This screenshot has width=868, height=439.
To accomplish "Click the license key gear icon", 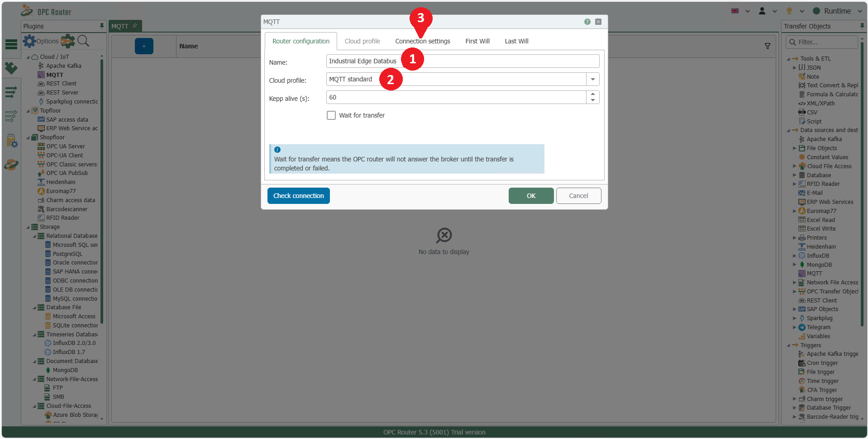I will [68, 41].
